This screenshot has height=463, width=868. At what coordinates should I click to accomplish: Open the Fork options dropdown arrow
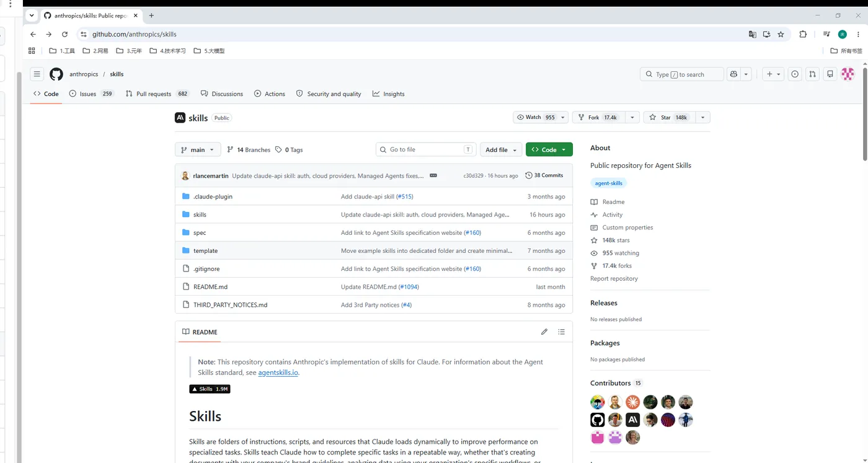(632, 117)
